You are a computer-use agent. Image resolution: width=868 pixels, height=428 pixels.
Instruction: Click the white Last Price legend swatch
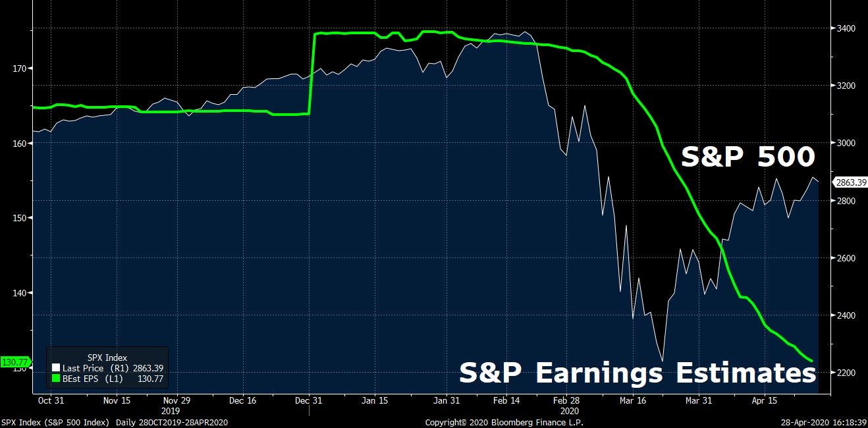(x=55, y=369)
